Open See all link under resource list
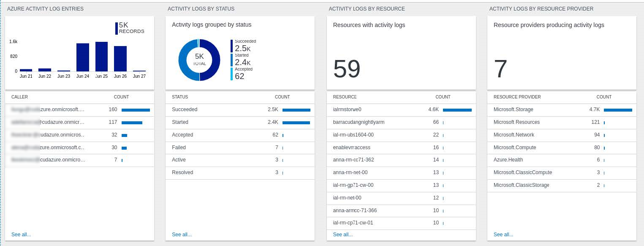This screenshot has width=644, height=246. coord(343,235)
